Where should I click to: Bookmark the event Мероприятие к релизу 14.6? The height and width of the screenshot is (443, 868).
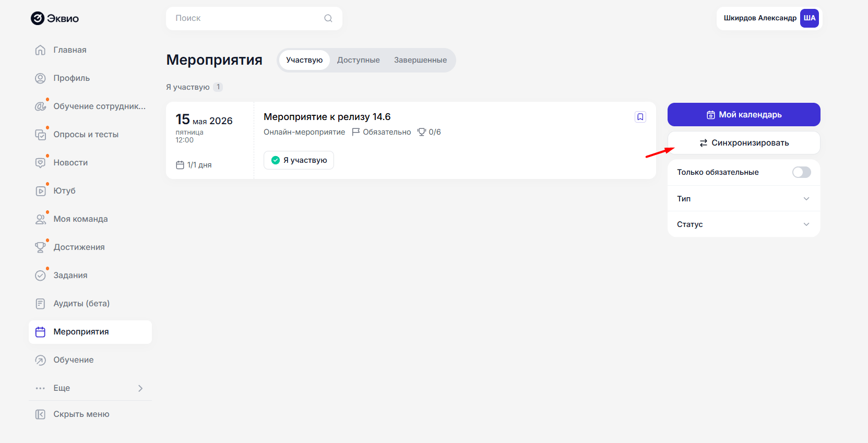[x=640, y=117]
